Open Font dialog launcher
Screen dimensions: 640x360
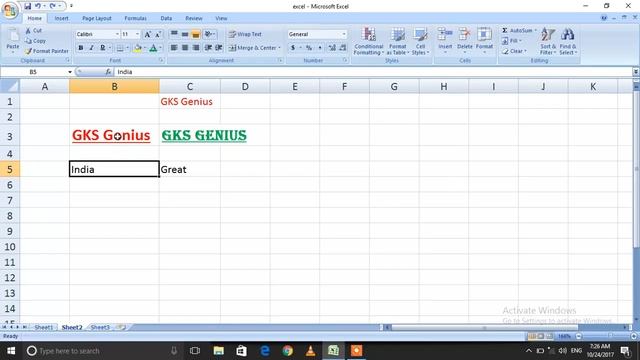(x=161, y=60)
